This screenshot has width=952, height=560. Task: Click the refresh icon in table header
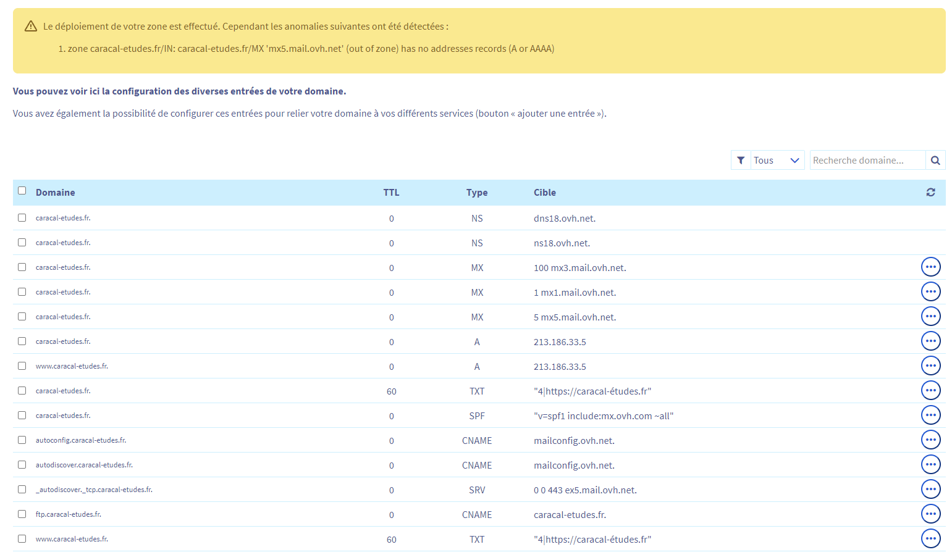930,193
